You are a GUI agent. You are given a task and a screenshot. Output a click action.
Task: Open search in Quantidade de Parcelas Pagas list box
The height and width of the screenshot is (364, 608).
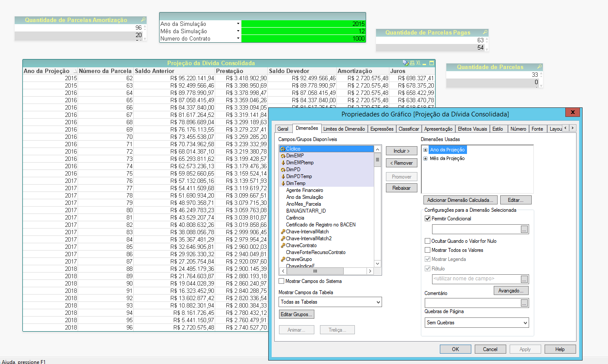(485, 32)
